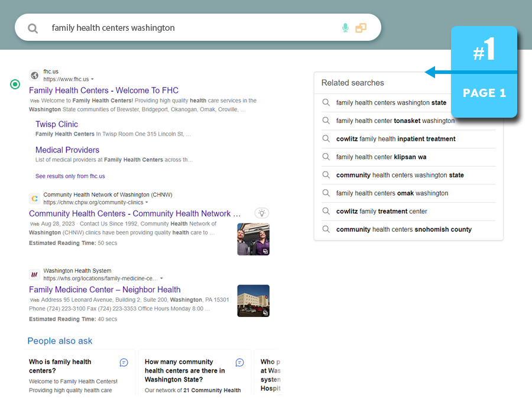This screenshot has height=414, width=532.
Task: Open the Community Health Centers result thumbnail photo
Action: point(253,240)
